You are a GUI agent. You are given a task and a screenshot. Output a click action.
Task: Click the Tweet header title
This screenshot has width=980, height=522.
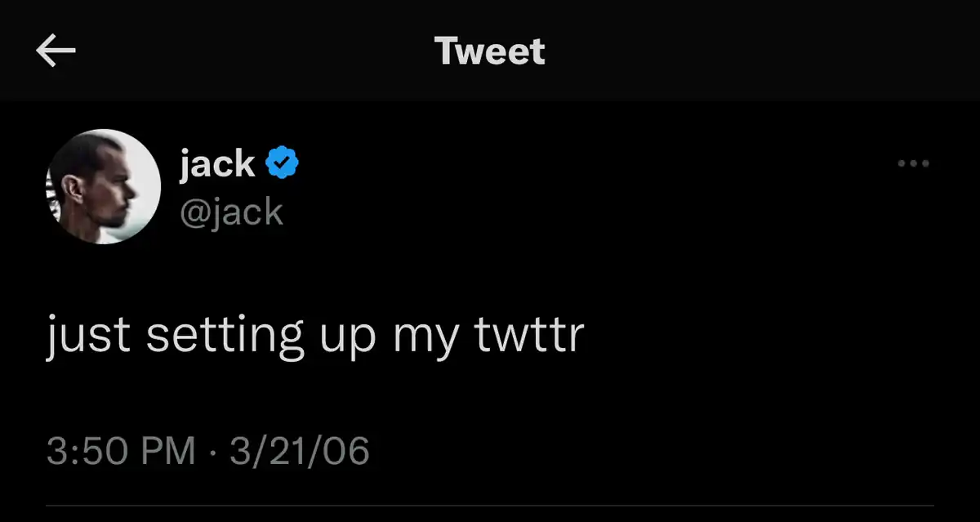(x=489, y=51)
